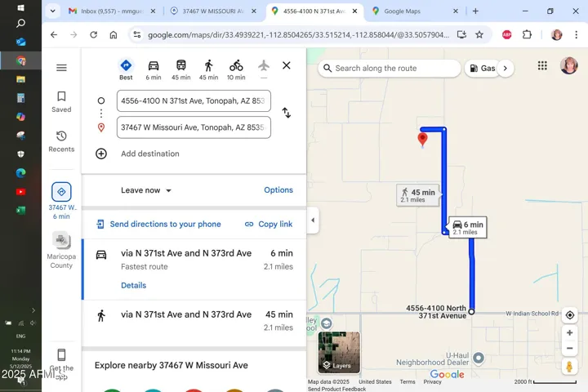Reload the page

(94, 35)
